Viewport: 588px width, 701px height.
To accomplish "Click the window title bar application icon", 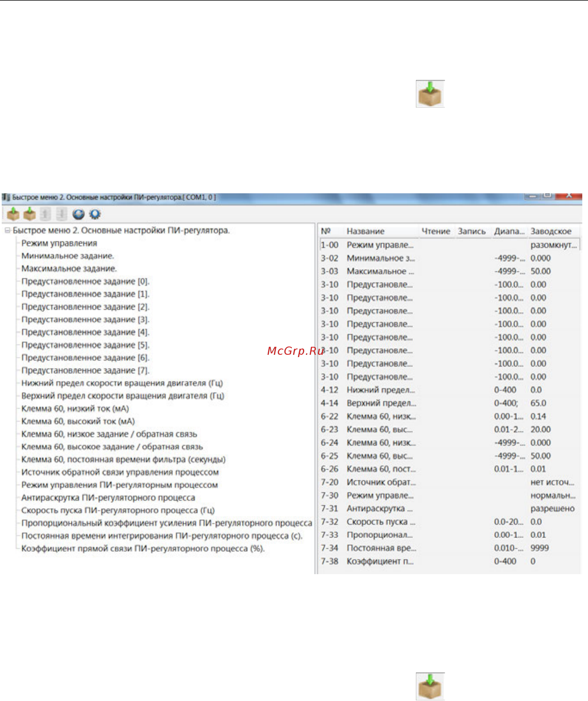I will coord(6,197).
